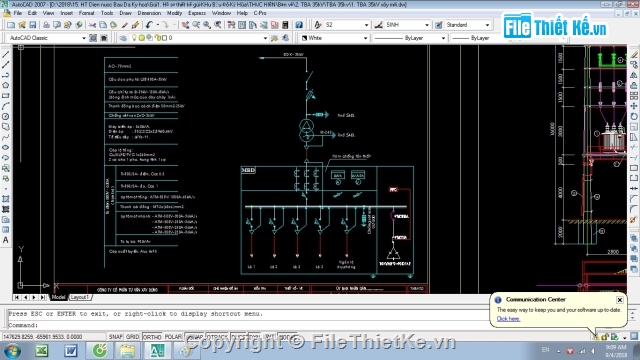Screen dimensions: 640x360
Task: Click the QNew drawing icon
Action: click(x=11, y=25)
